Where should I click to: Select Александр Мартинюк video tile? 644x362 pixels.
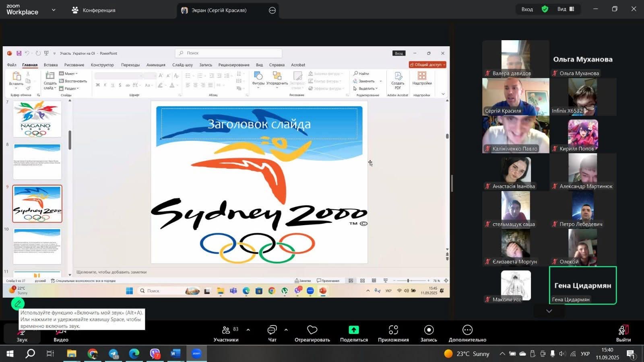[x=583, y=173]
